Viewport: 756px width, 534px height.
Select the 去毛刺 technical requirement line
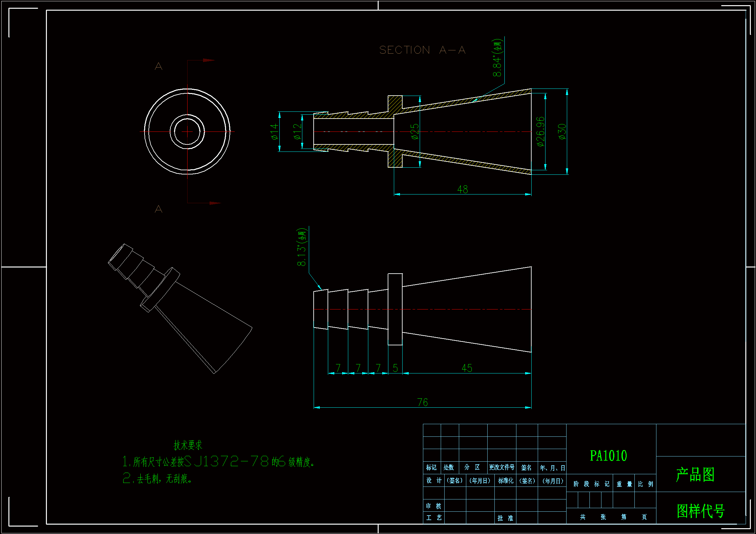(157, 479)
